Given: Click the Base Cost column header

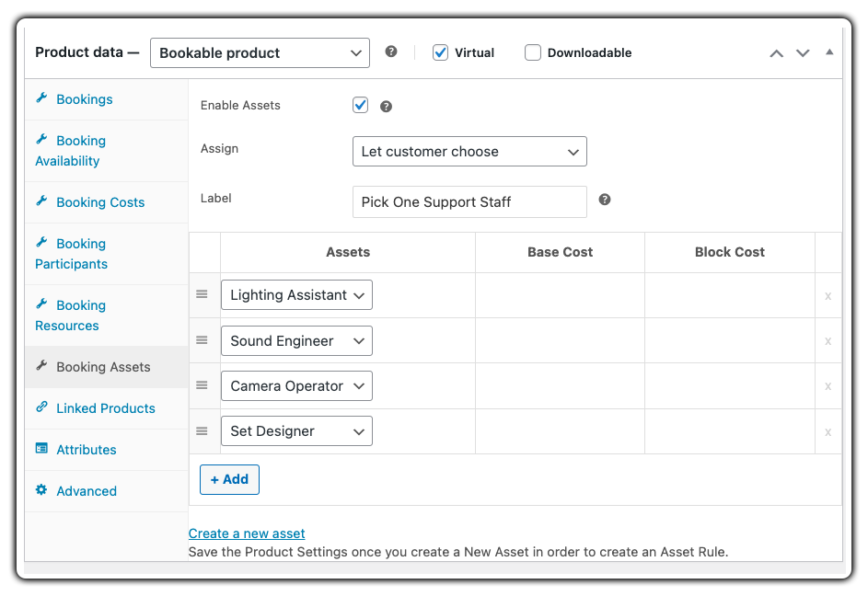Looking at the screenshot, I should click(560, 252).
